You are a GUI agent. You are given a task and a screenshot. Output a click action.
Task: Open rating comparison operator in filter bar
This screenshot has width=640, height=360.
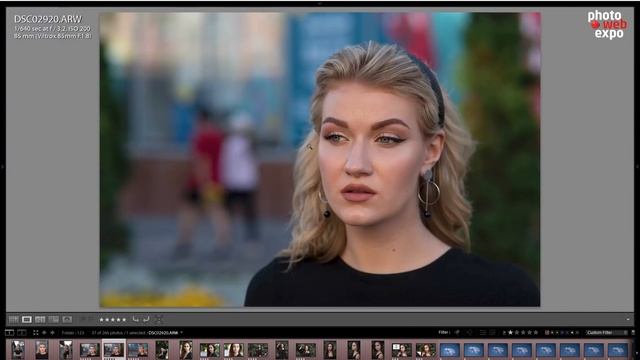(504, 333)
